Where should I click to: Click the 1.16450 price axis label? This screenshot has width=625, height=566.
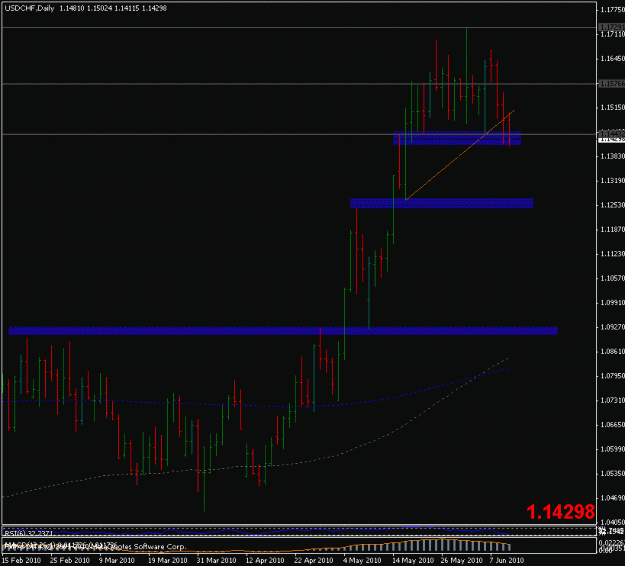[612, 59]
